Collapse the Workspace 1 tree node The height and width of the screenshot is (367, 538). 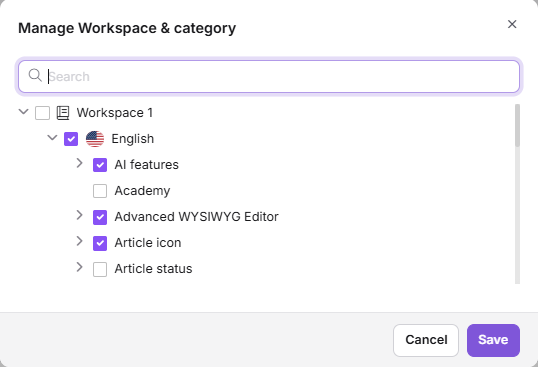(23, 112)
